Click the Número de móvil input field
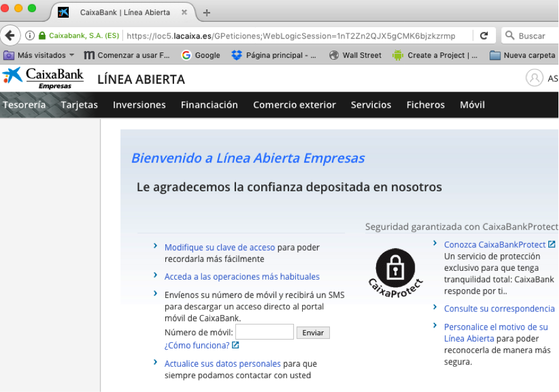Screen dimensions: 559x392 click(264, 332)
